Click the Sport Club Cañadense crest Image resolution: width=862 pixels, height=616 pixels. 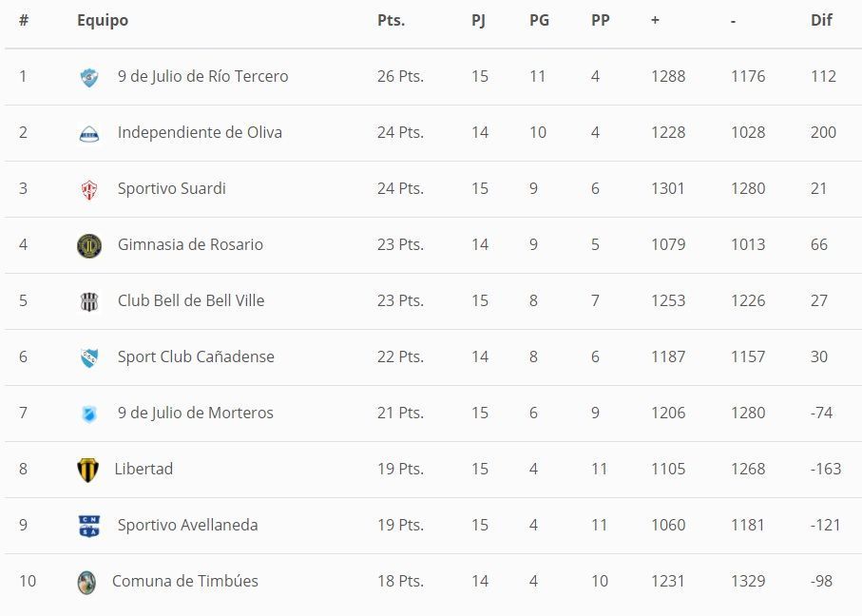tap(88, 357)
